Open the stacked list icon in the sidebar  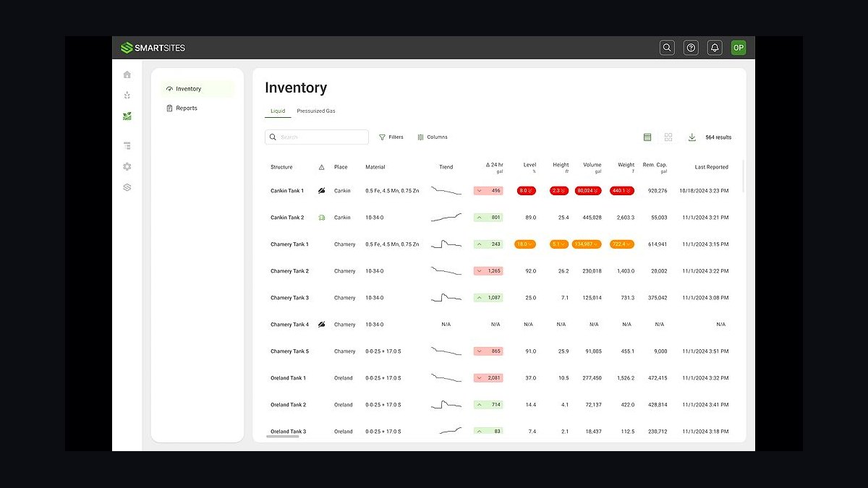(x=127, y=145)
